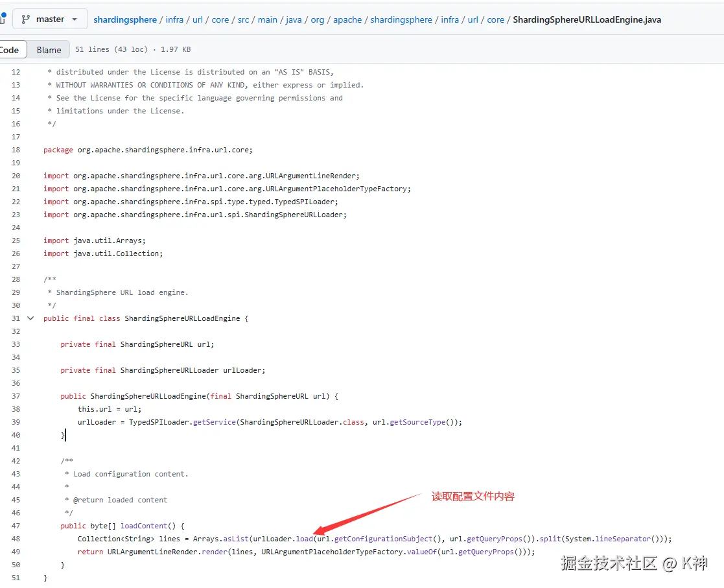Open the master branch dropdown

50,19
